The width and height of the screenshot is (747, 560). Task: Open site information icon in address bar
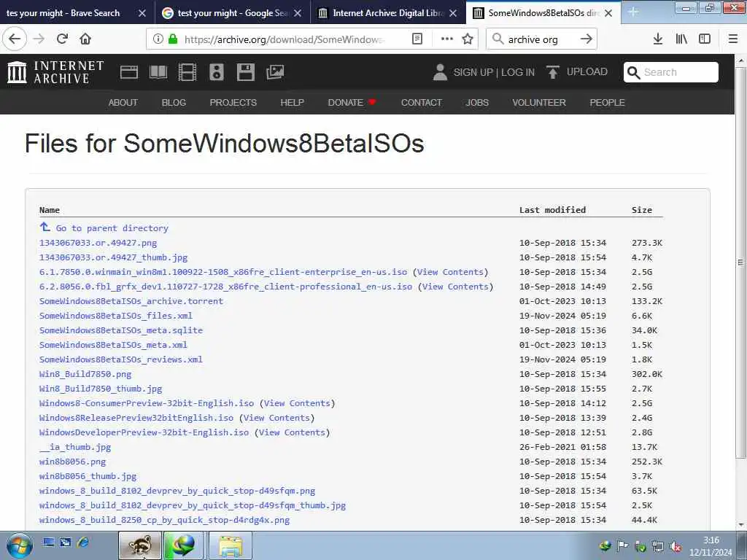pos(158,39)
